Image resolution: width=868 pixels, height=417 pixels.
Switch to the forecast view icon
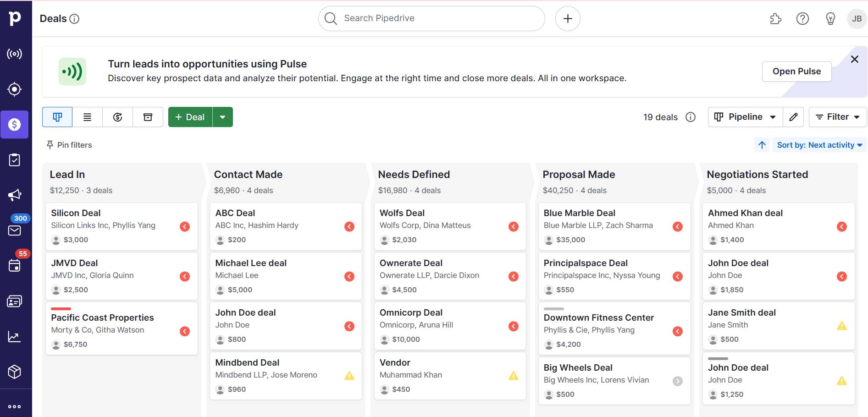117,117
